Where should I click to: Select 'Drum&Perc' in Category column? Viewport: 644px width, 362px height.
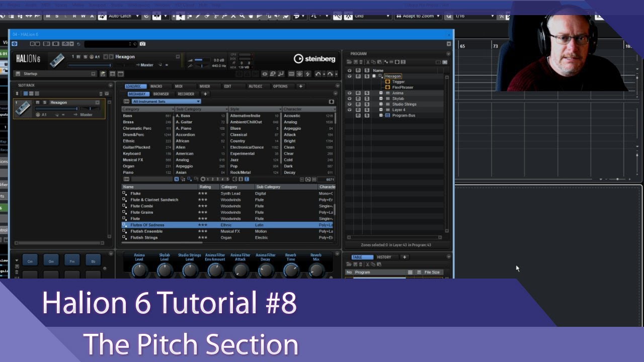[x=146, y=135]
